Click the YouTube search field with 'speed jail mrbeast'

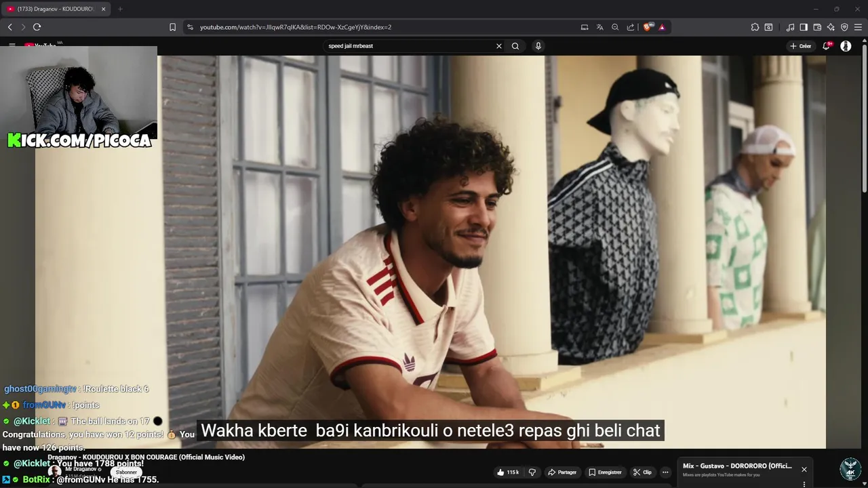tap(410, 46)
